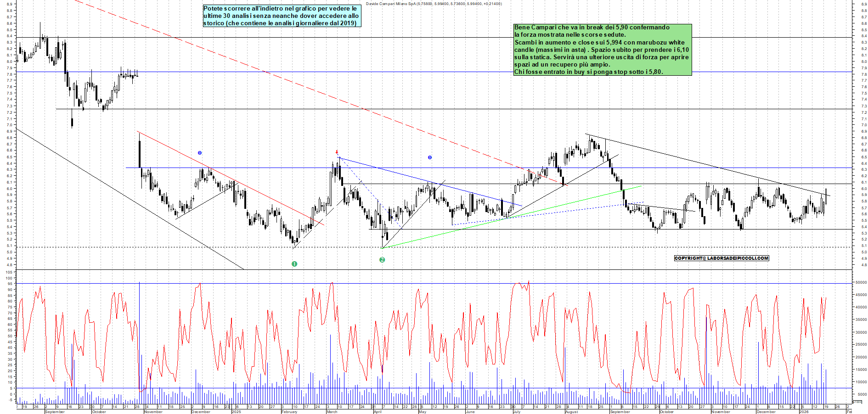Select the red down arrow at March peak
Image resolution: width=868 pixels, height=414 pixels.
[337, 152]
